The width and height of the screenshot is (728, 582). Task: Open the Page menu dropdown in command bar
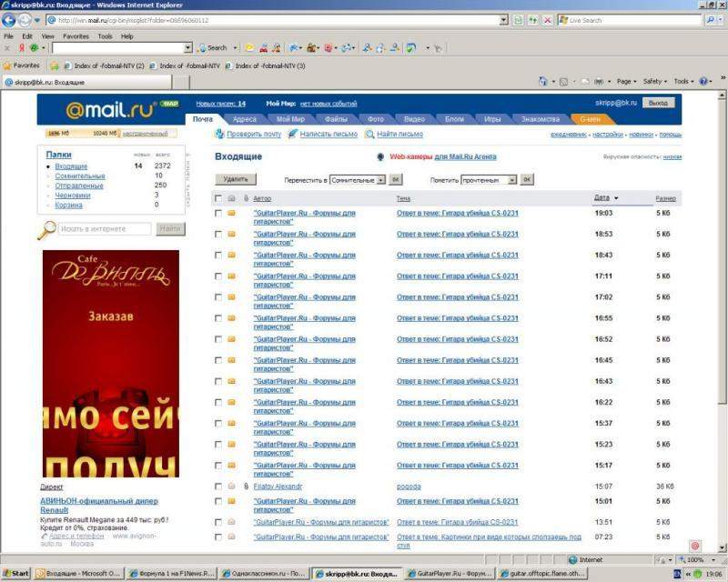626,81
